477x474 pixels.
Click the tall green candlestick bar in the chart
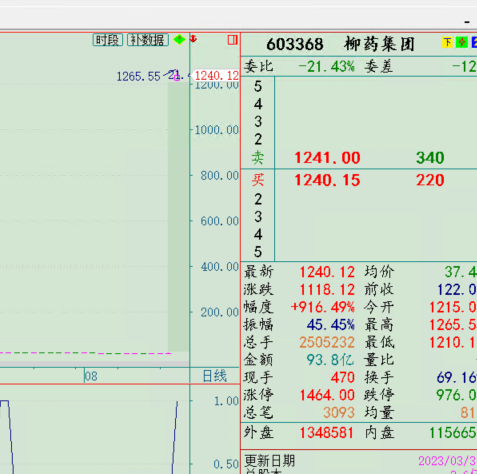[x=178, y=217]
